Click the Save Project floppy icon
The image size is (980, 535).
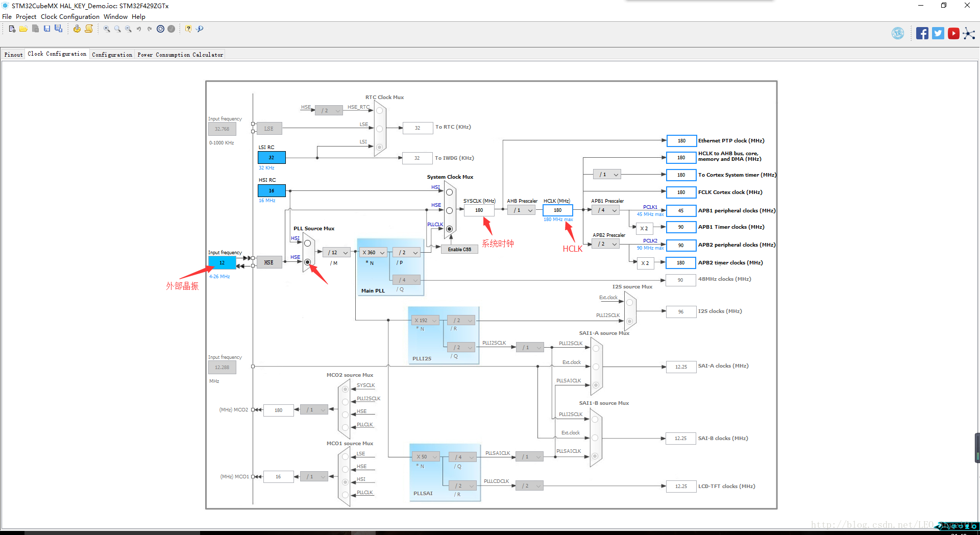47,29
